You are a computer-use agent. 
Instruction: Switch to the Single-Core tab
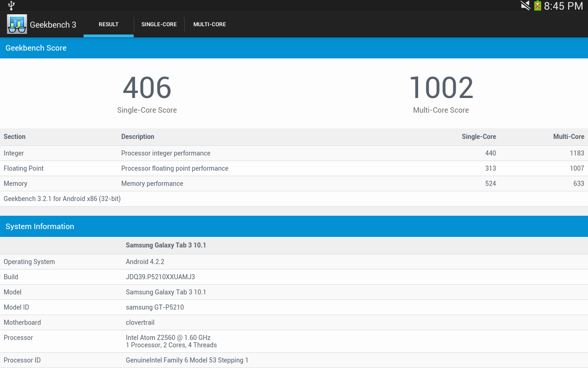[x=159, y=24]
